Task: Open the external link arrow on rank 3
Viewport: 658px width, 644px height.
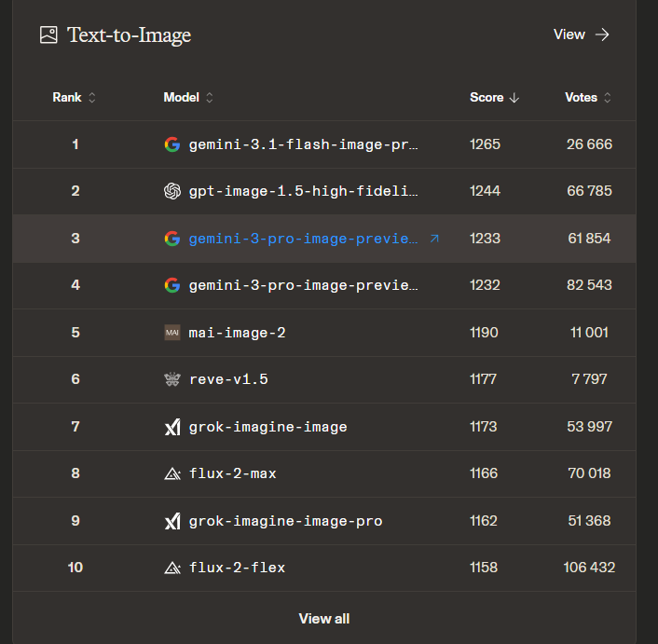Action: tap(434, 239)
